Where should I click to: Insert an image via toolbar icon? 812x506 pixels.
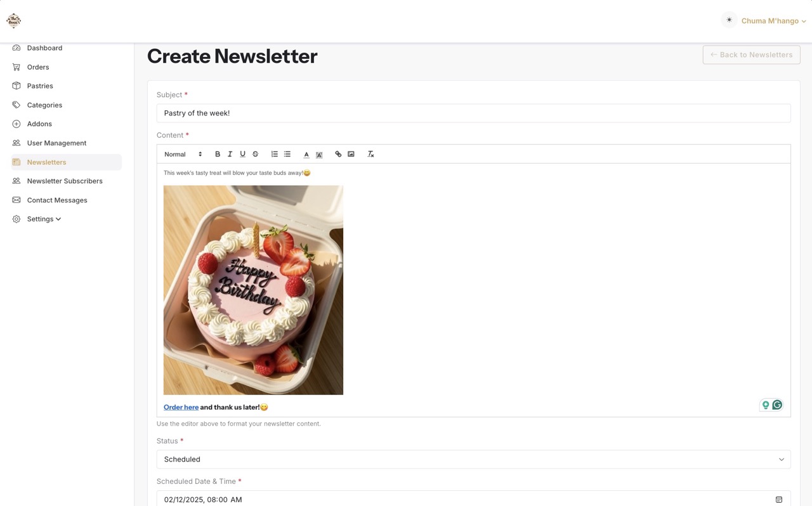point(351,154)
